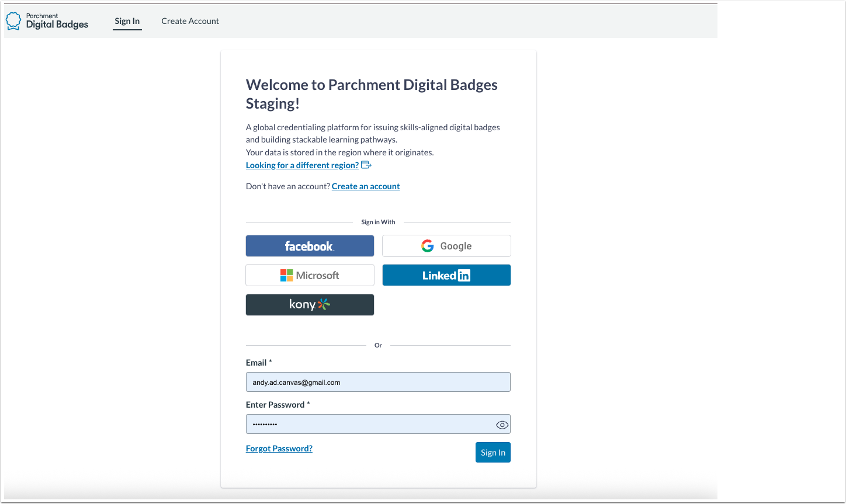Switch to the Create Account tab
Viewport: 846px width, 504px height.
coord(190,20)
